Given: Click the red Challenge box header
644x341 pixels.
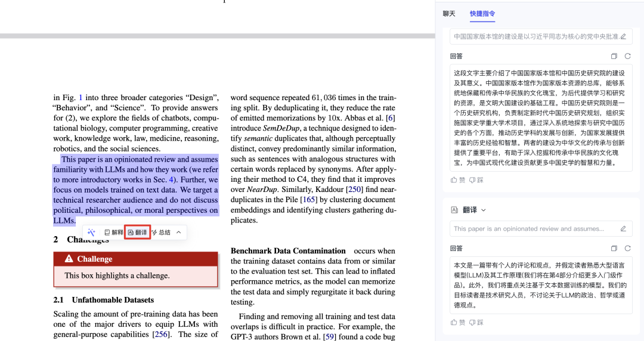Looking at the screenshot, I should [135, 259].
